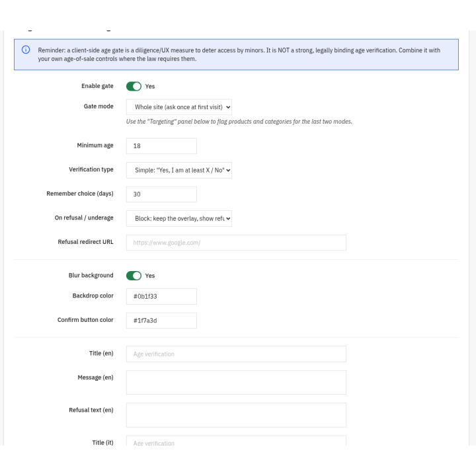476x476 pixels.
Task: Click the Refusal text (en) text area
Action: (x=236, y=415)
